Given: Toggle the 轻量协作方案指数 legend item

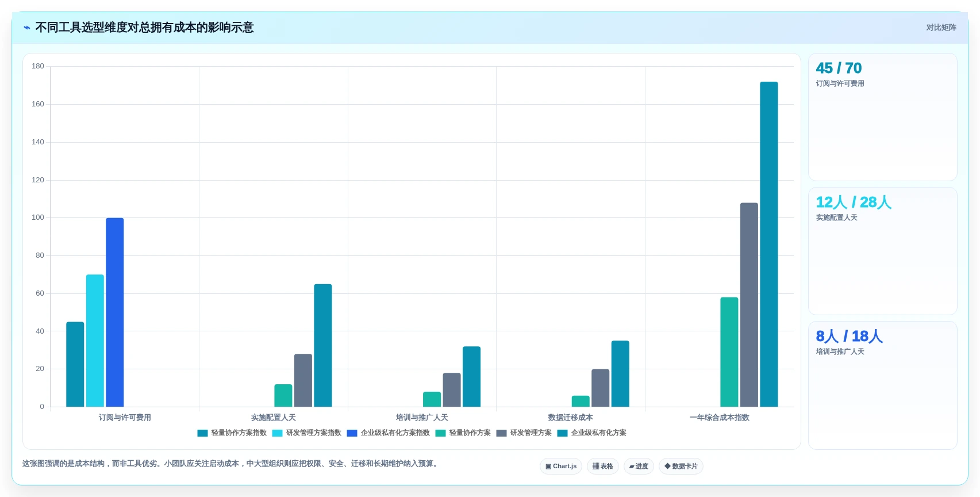Looking at the screenshot, I should [232, 433].
